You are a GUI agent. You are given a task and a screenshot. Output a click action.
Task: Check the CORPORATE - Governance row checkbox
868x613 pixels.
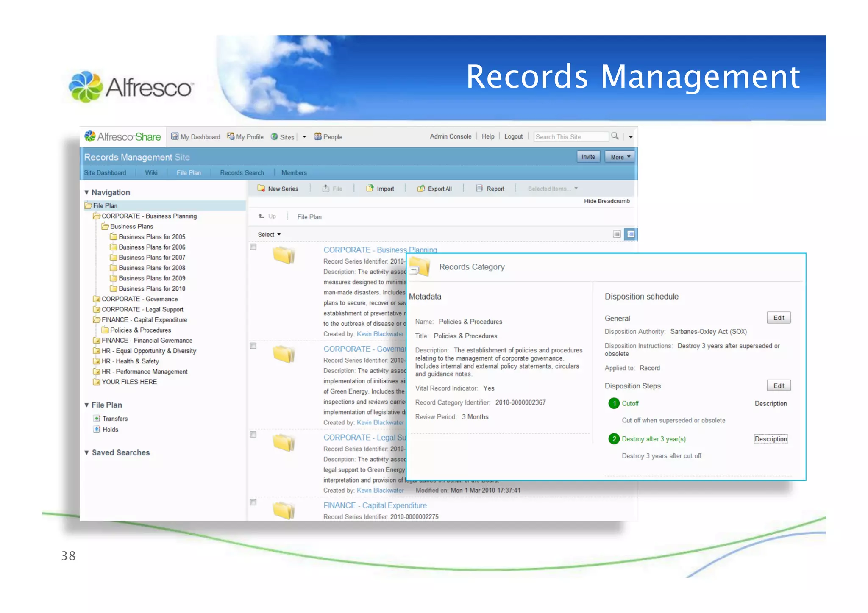pos(253,346)
